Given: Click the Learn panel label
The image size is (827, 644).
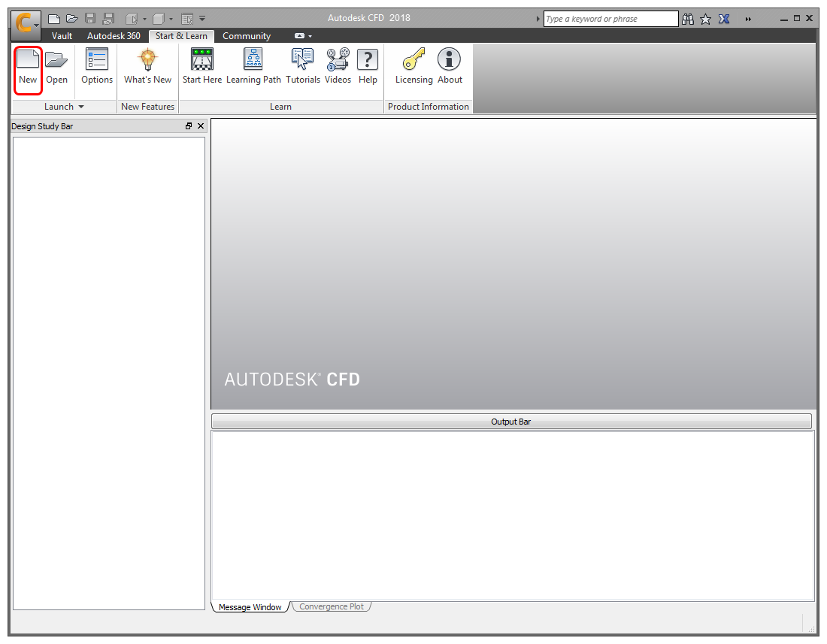Looking at the screenshot, I should [x=280, y=107].
